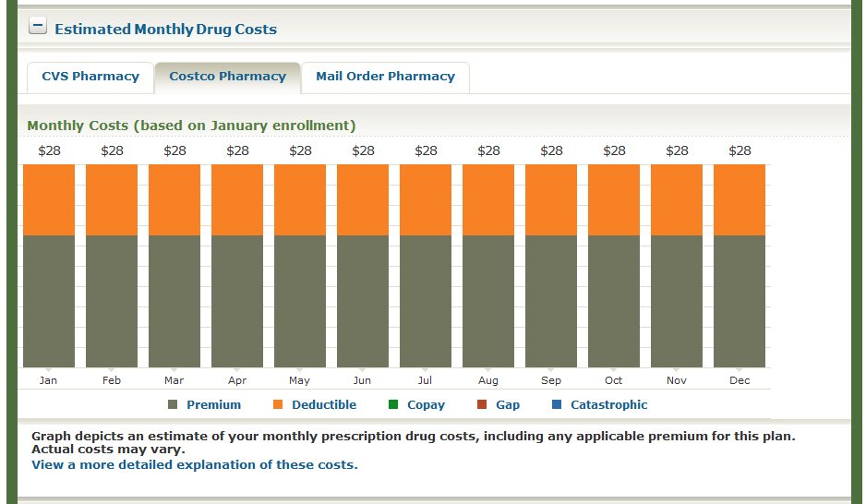Click the September orange deductible bar segment
The image size is (866, 504).
click(x=551, y=199)
